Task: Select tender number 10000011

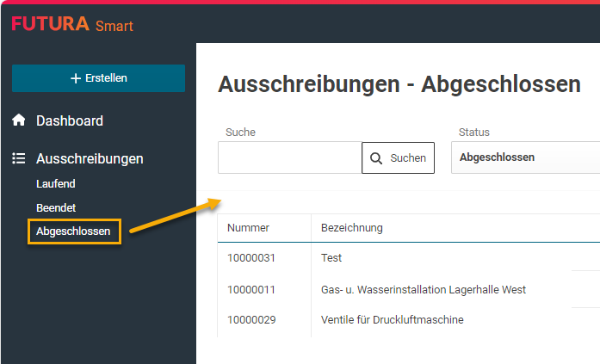Action: (251, 289)
